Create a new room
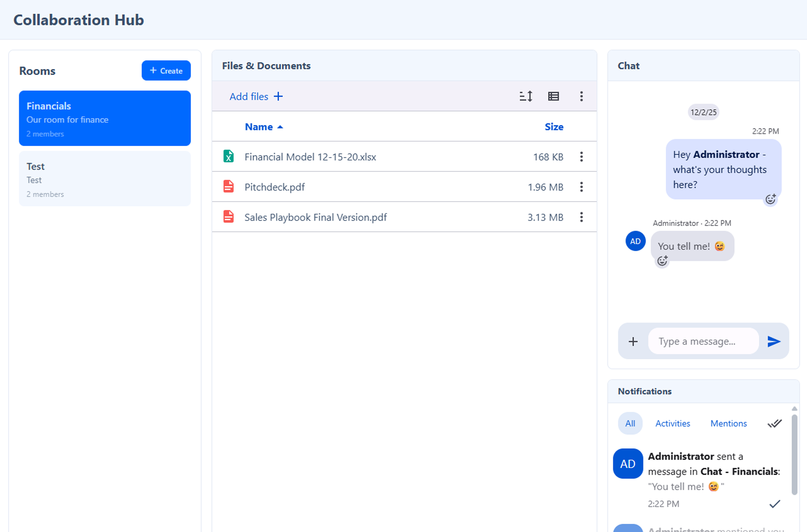807x532 pixels. coord(166,71)
